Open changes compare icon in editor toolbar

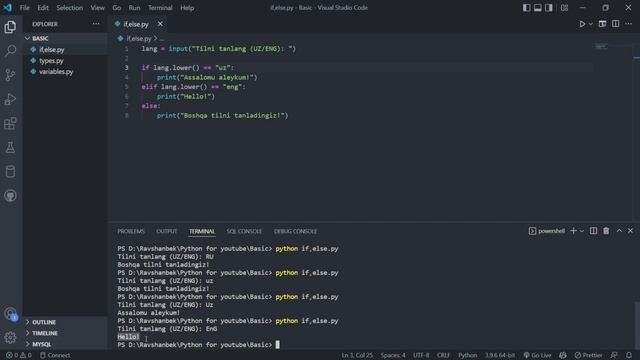(x=602, y=24)
